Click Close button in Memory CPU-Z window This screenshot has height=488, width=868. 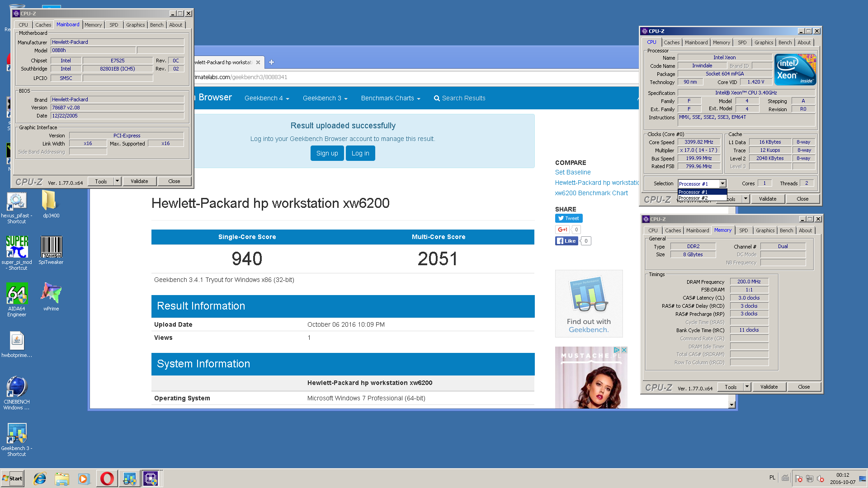(804, 387)
